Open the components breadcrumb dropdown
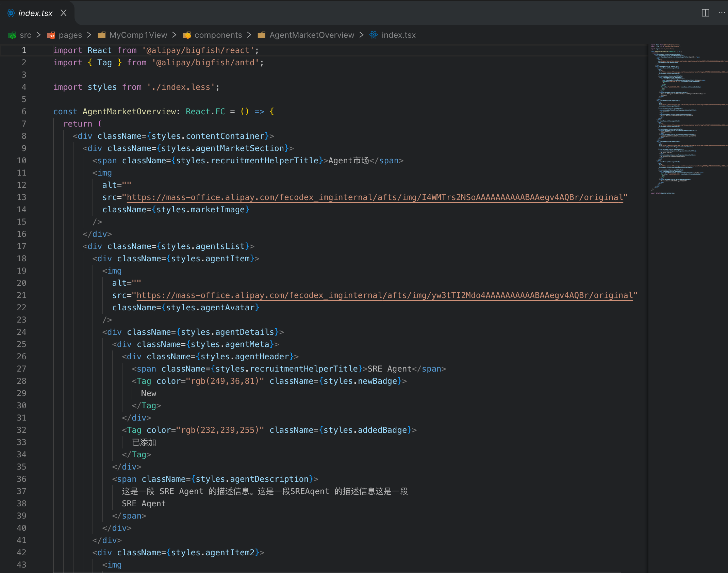 coord(218,35)
